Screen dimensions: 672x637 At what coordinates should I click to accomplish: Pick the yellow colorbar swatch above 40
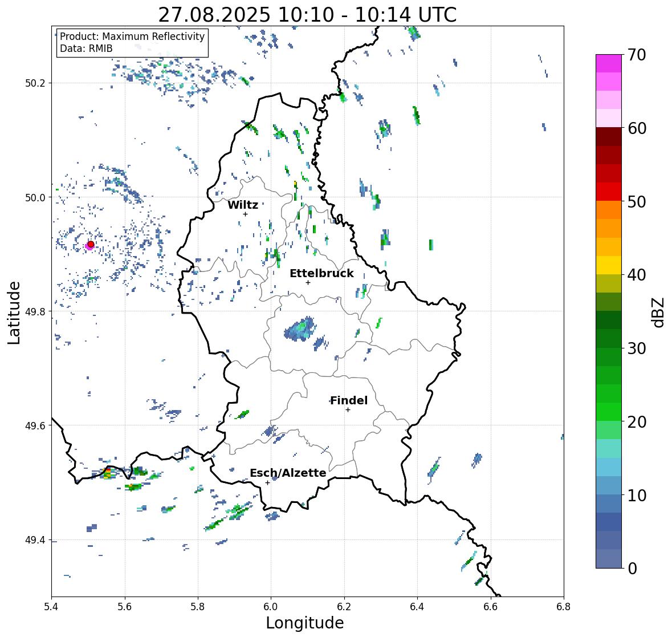[x=609, y=265]
